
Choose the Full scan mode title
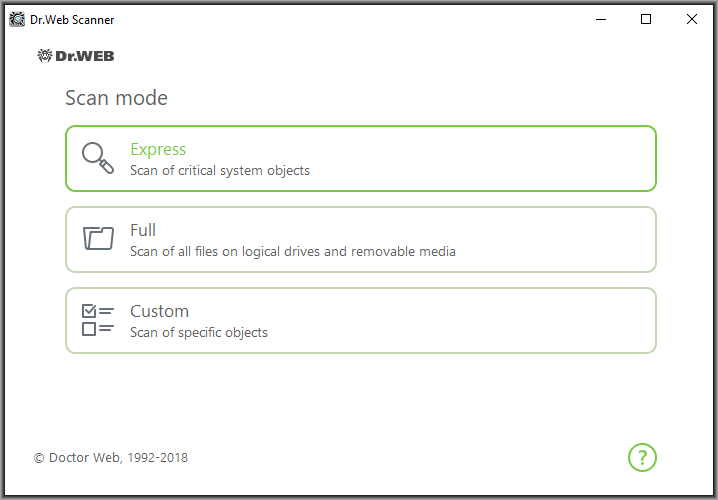[143, 230]
